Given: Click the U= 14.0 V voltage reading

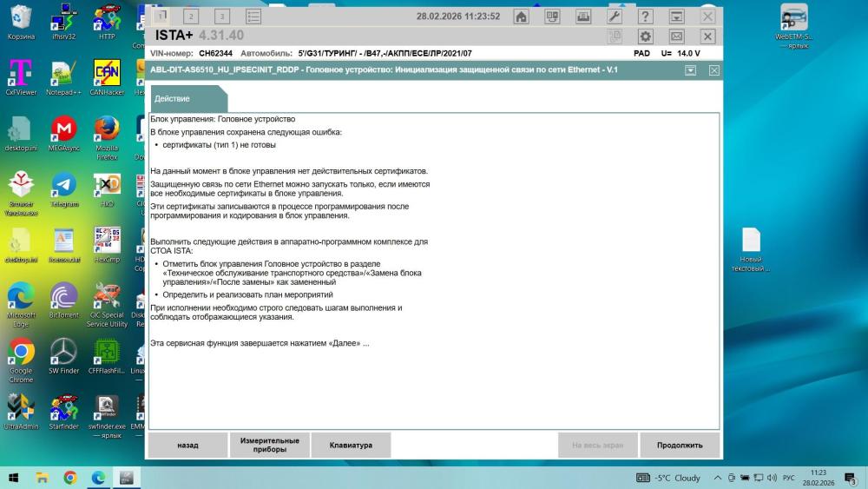Looking at the screenshot, I should pyautogui.click(x=681, y=54).
